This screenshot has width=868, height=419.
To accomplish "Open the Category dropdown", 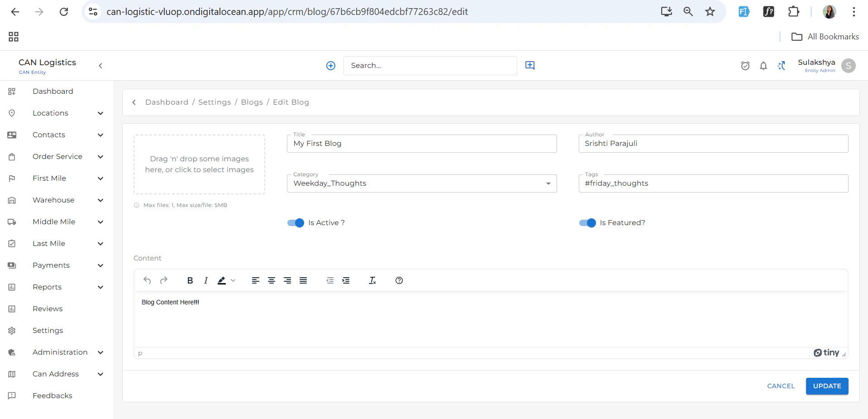I will tap(422, 183).
